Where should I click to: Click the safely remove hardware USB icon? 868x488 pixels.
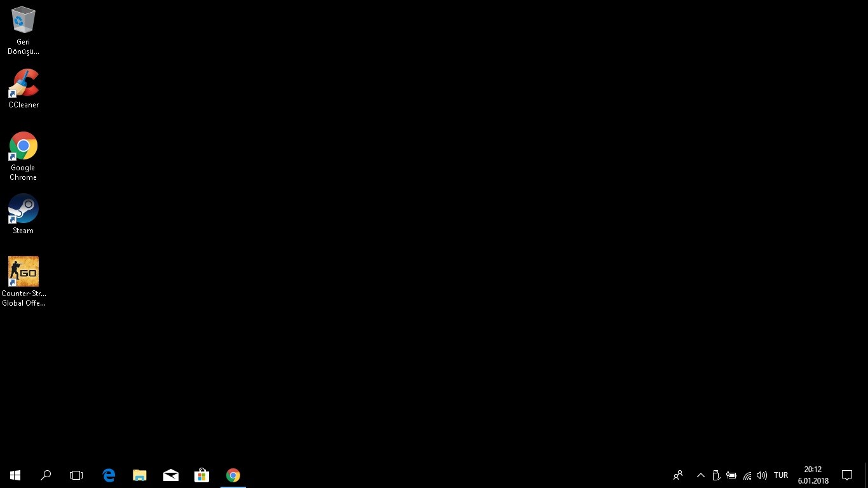716,475
